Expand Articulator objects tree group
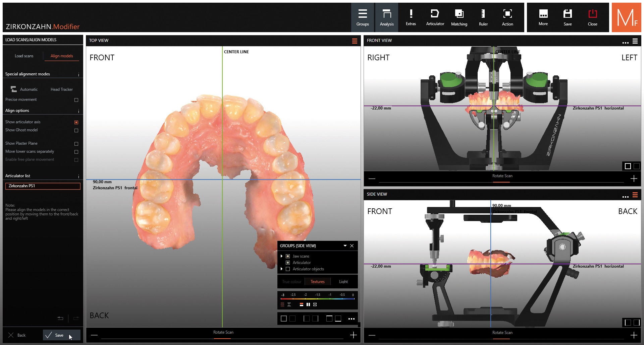644x345 pixels. (x=281, y=269)
